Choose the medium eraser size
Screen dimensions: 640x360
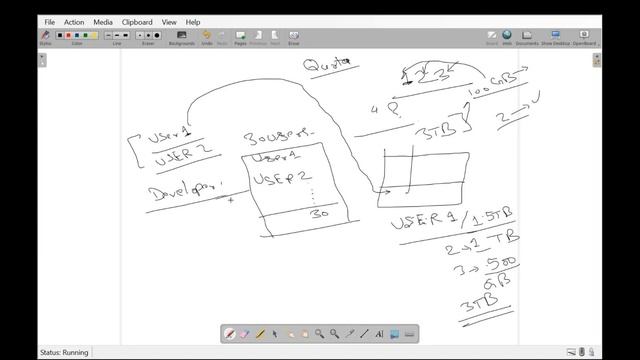(149, 36)
